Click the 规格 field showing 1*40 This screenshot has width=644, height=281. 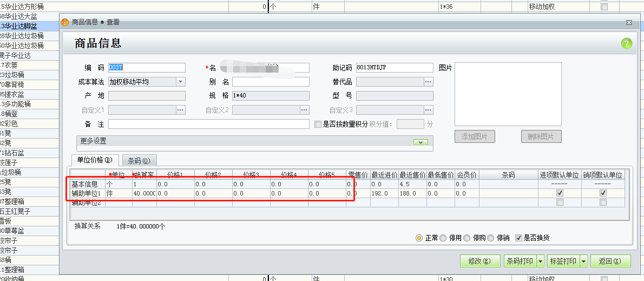coord(271,96)
